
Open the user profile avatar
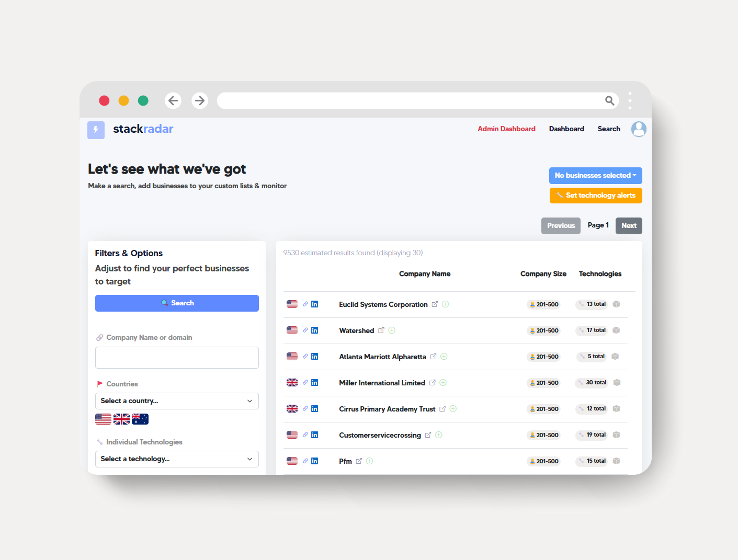639,129
